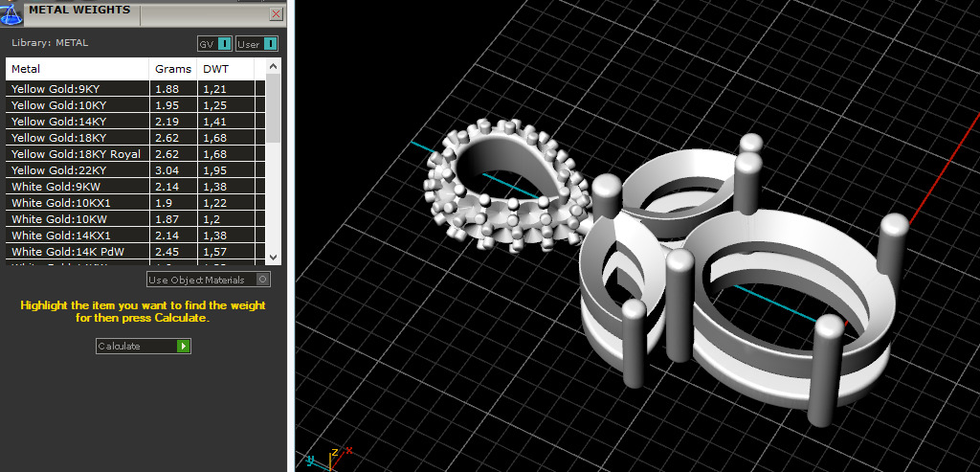
Task: Select the Yellow Gold:10KY row
Action: pos(136,105)
